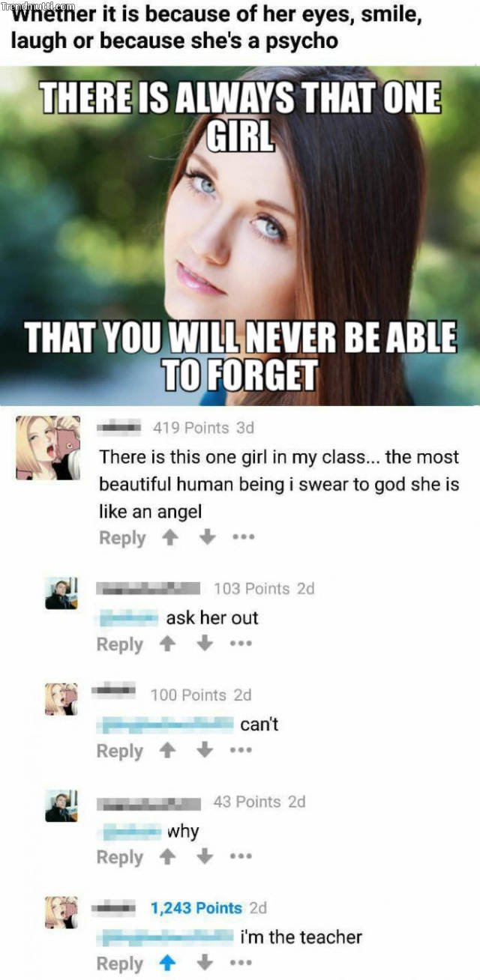Reply to the 'i'm the teacher' comment
The width and height of the screenshot is (480, 980).
click(119, 964)
